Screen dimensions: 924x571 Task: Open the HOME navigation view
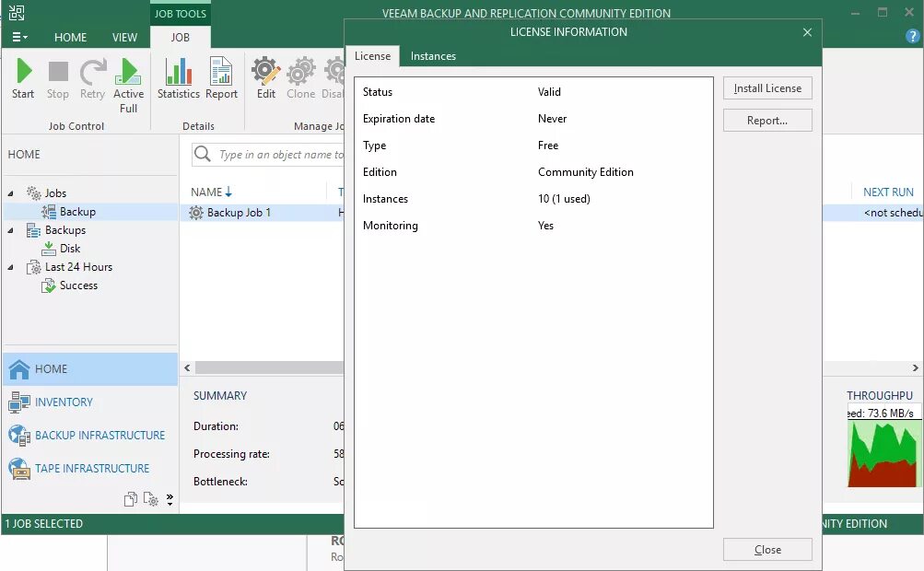coord(90,369)
